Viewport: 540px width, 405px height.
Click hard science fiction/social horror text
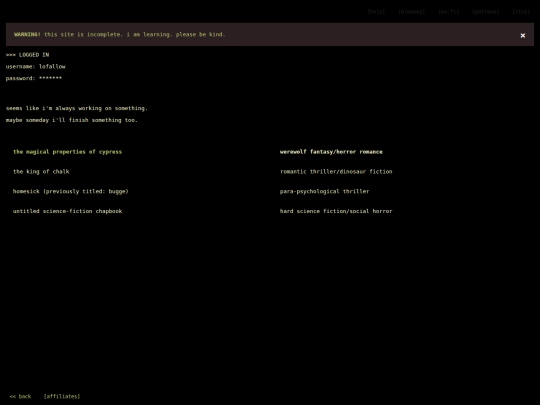pyautogui.click(x=336, y=211)
